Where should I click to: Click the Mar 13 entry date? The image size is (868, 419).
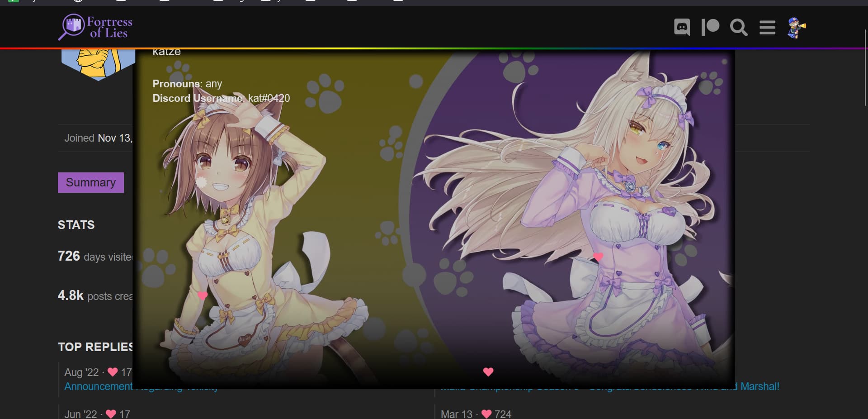point(456,414)
